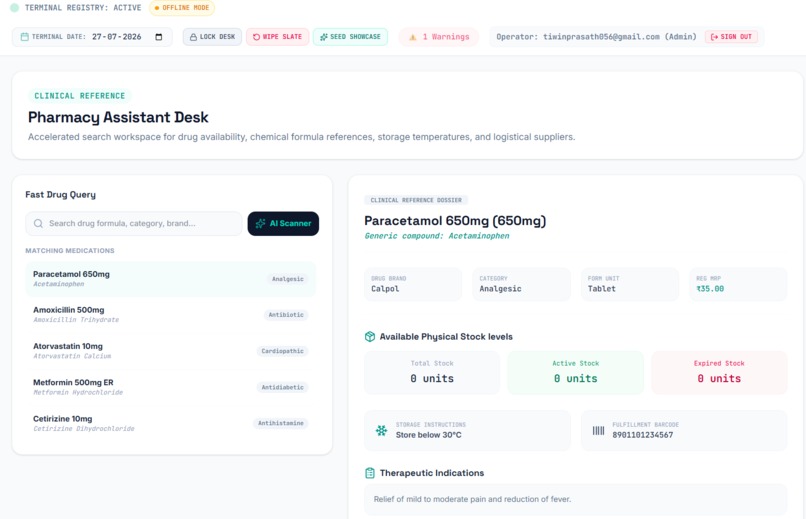This screenshot has height=519, width=806.
Task: Click the OFFLINE MODE badge
Action: click(182, 8)
